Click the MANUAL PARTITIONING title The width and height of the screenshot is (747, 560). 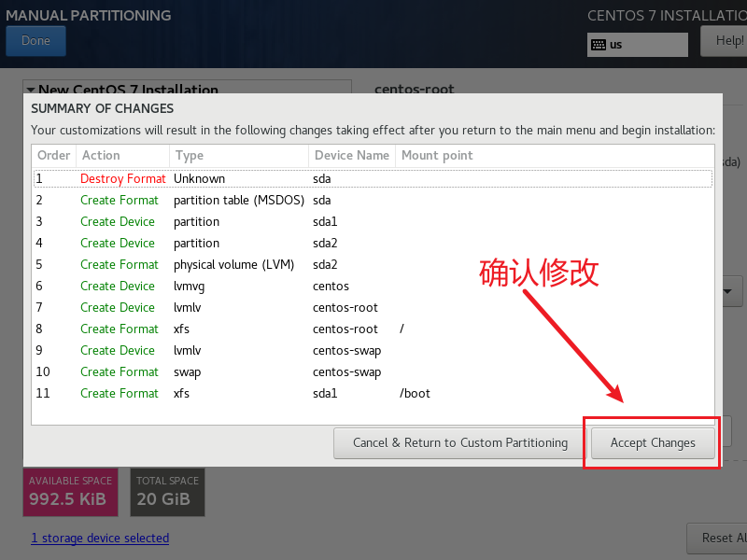click(89, 15)
